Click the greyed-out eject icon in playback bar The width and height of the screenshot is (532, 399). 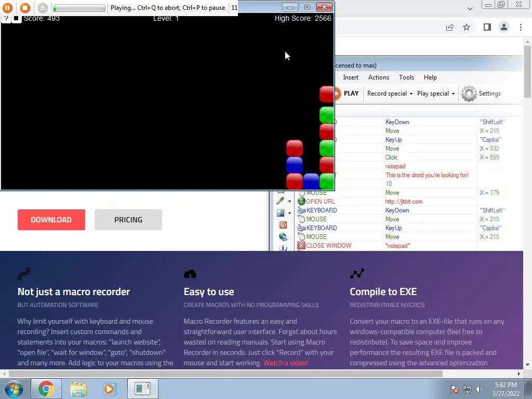coord(43,7)
